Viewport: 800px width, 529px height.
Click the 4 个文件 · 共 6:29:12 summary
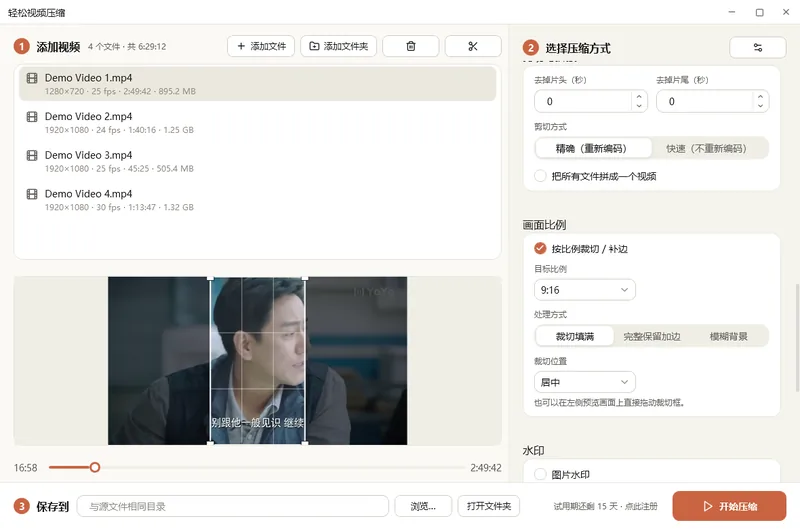[127, 46]
